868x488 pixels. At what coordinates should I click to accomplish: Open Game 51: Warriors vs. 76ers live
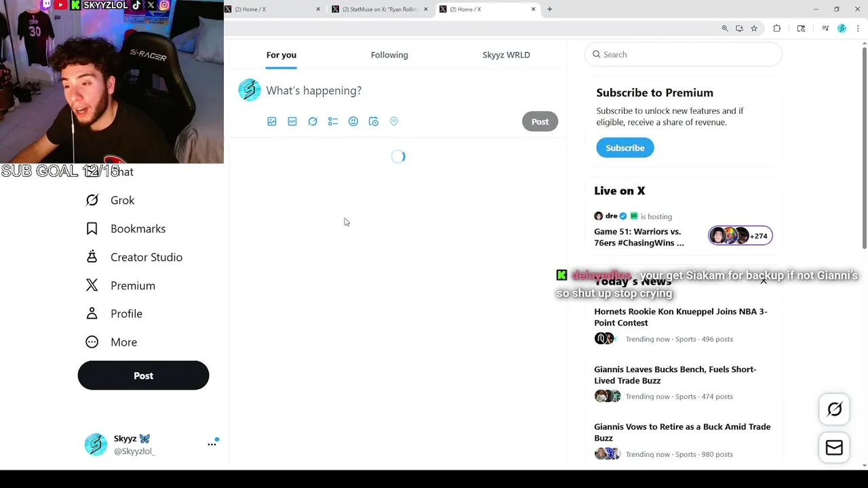coord(639,237)
